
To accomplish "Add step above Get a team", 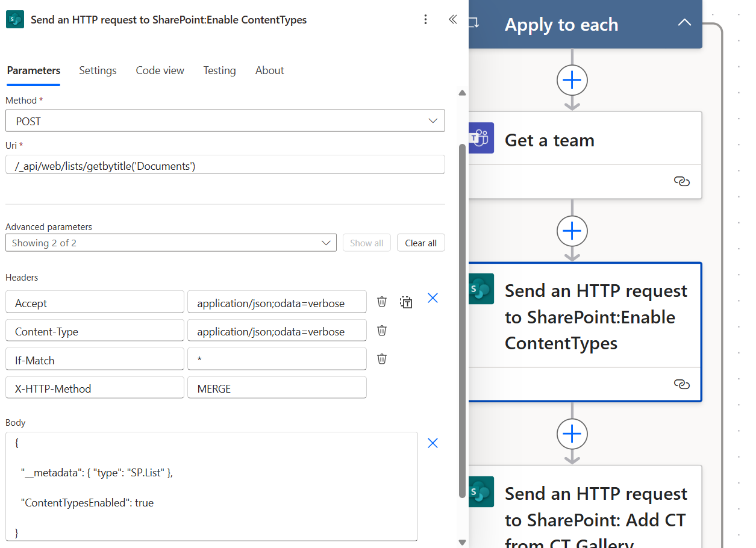I will [572, 80].
